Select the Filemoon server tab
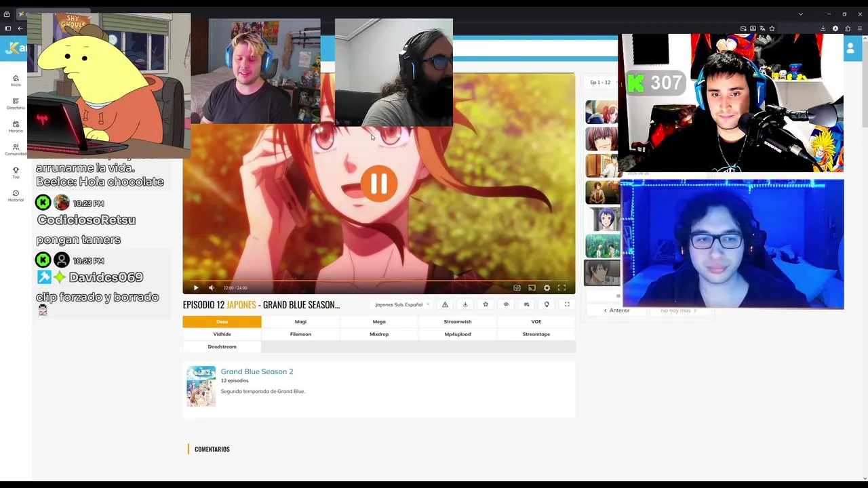This screenshot has width=868, height=488. point(300,334)
